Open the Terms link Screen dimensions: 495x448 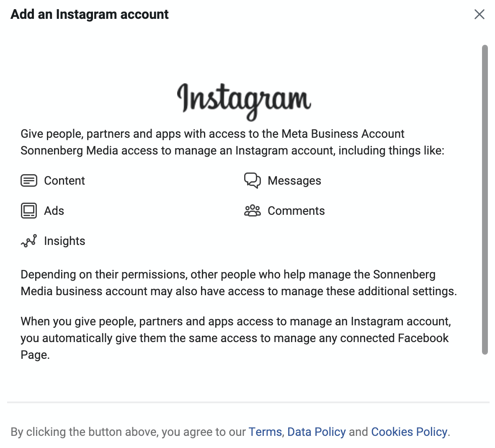265,432
